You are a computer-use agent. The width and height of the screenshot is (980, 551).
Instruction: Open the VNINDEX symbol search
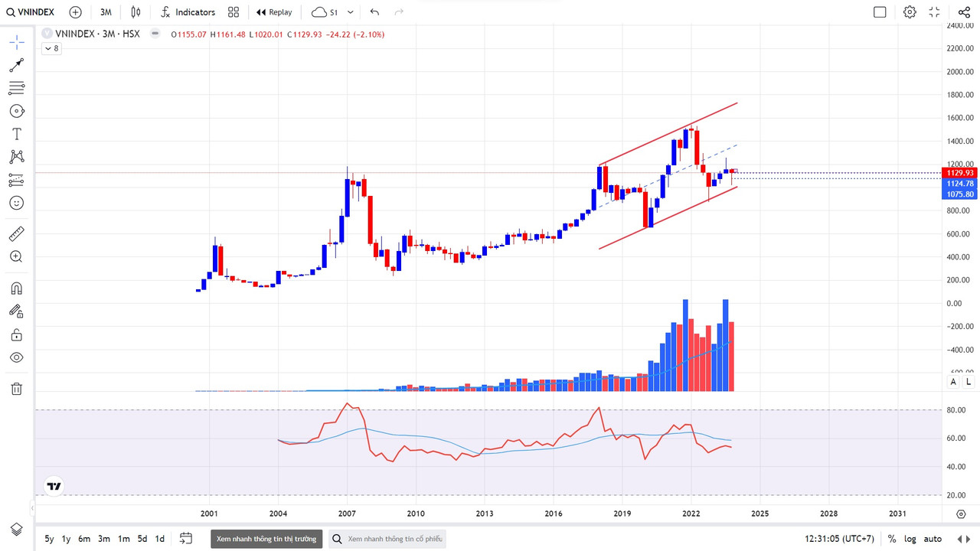[x=31, y=12]
